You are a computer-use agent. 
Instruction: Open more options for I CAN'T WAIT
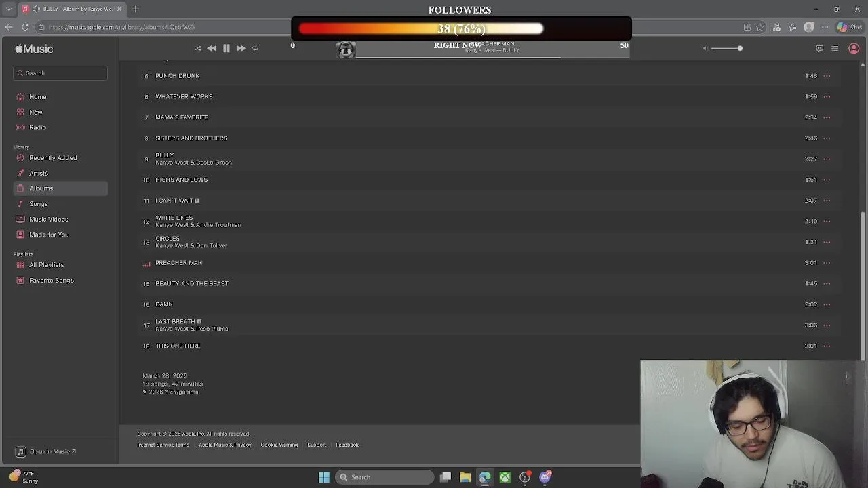click(x=827, y=201)
